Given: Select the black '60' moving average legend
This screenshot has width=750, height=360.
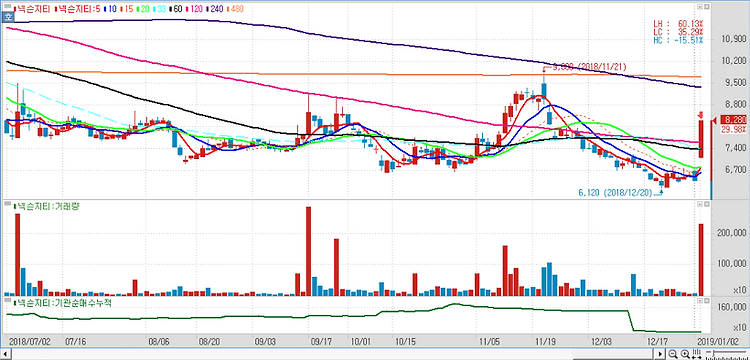Looking at the screenshot, I should [176, 9].
